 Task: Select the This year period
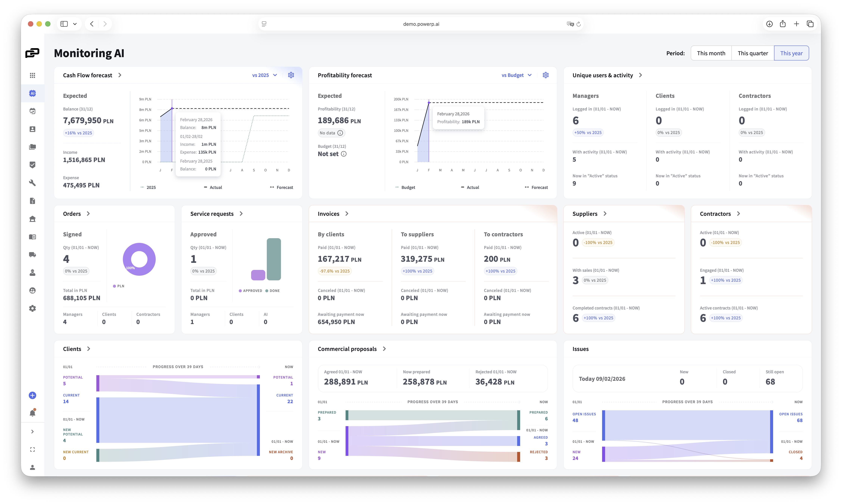coord(791,53)
